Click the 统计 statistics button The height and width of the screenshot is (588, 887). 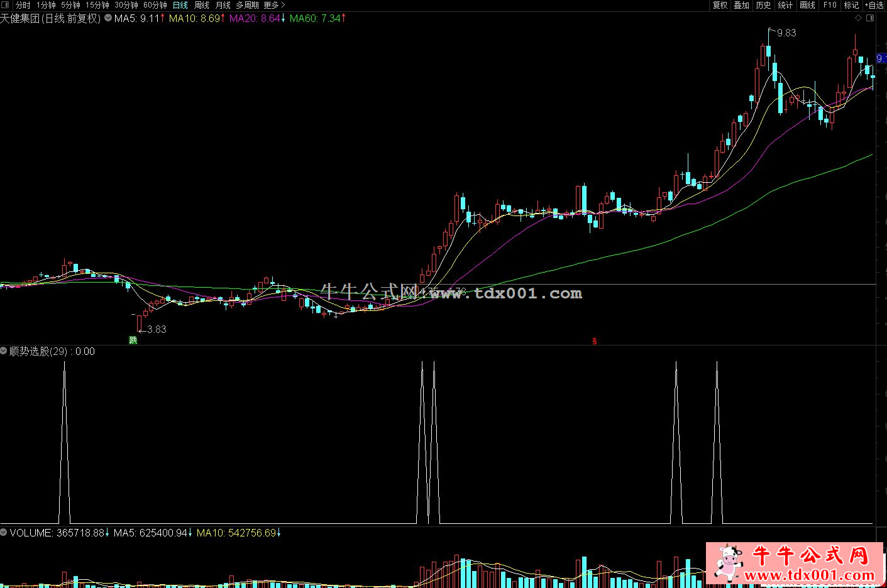[786, 5]
